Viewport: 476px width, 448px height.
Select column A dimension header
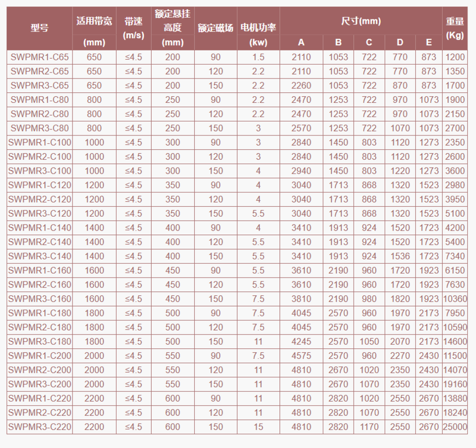(x=301, y=43)
